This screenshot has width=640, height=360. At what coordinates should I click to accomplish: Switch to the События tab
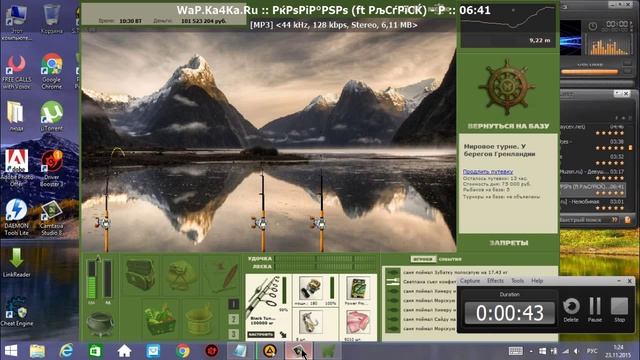(449, 259)
